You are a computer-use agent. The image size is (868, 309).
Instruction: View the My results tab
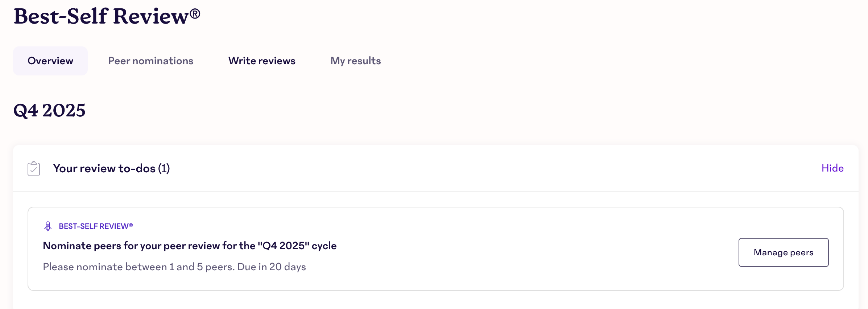(355, 61)
